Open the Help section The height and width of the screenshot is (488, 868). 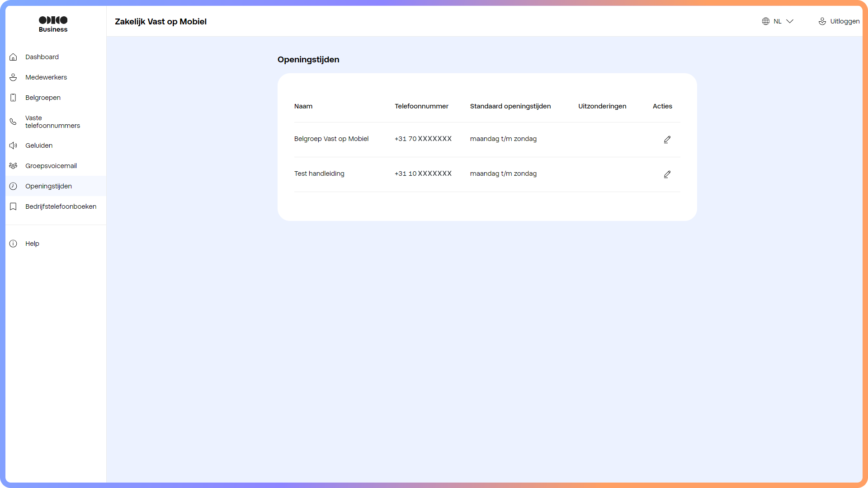(32, 244)
